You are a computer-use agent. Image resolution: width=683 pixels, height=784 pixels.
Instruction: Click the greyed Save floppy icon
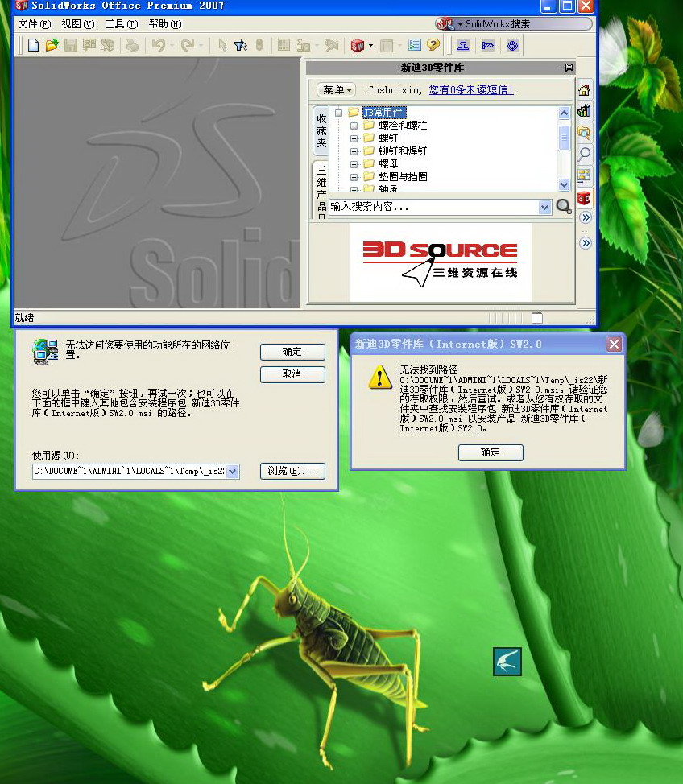pos(71,46)
